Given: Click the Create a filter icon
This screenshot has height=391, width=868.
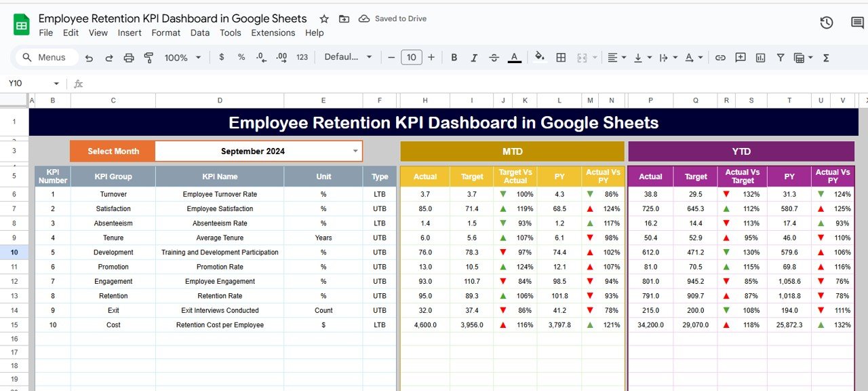Looking at the screenshot, I should coord(781,57).
